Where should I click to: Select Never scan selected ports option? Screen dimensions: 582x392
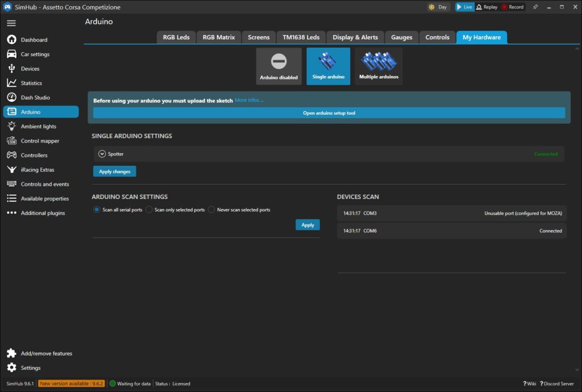pos(211,210)
